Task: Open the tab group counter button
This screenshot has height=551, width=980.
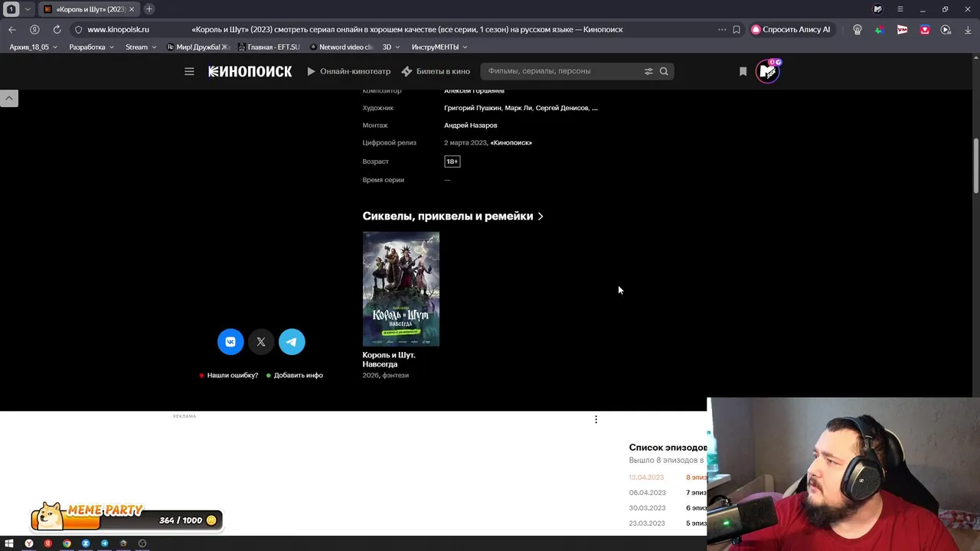Action: click(x=11, y=9)
